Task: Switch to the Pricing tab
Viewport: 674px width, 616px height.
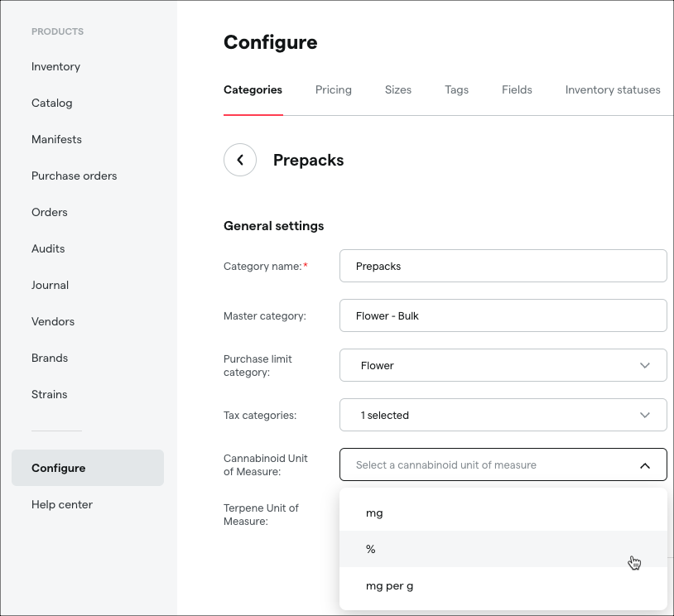Action: 333,90
